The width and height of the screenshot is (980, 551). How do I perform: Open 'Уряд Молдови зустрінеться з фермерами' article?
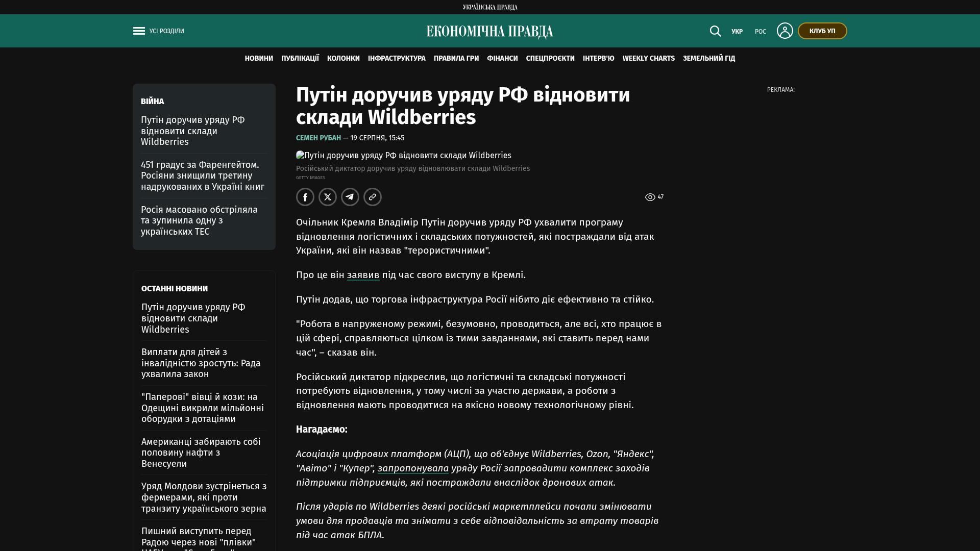[x=204, y=497]
